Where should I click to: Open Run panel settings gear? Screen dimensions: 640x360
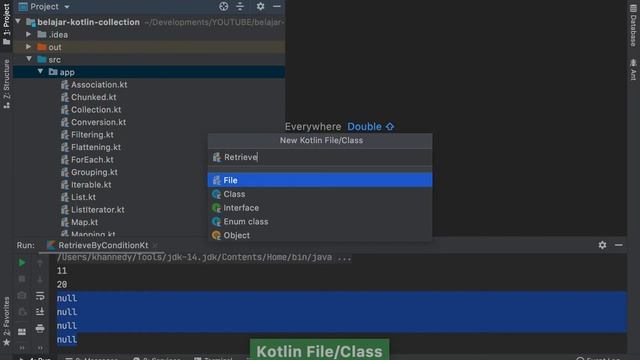(602, 245)
